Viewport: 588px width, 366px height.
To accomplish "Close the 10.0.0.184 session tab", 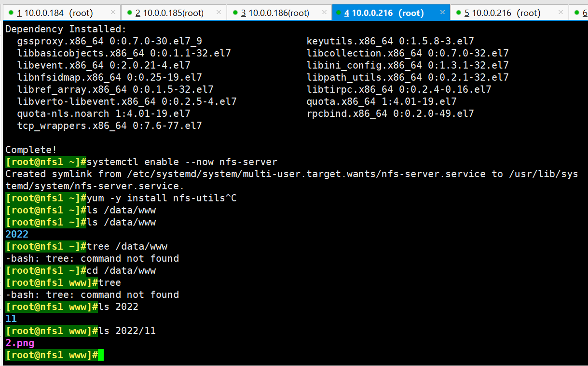I will (113, 13).
